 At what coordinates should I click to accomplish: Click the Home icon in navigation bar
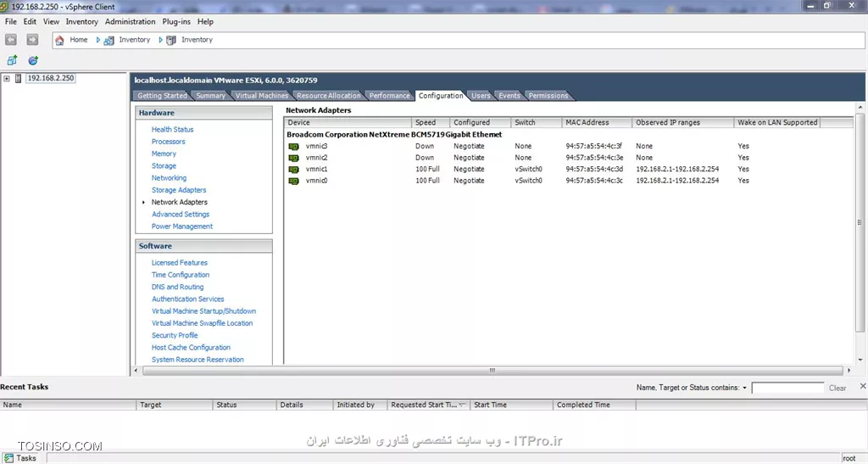(59, 40)
